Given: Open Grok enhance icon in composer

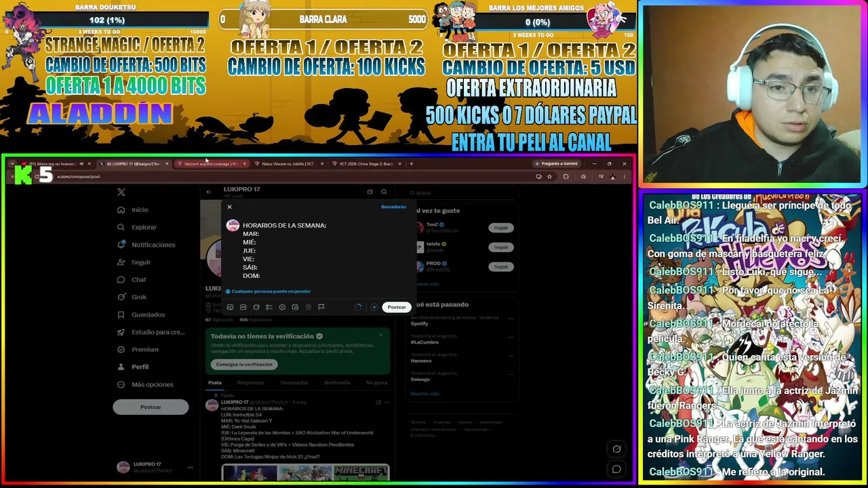Looking at the screenshot, I should click(256, 307).
